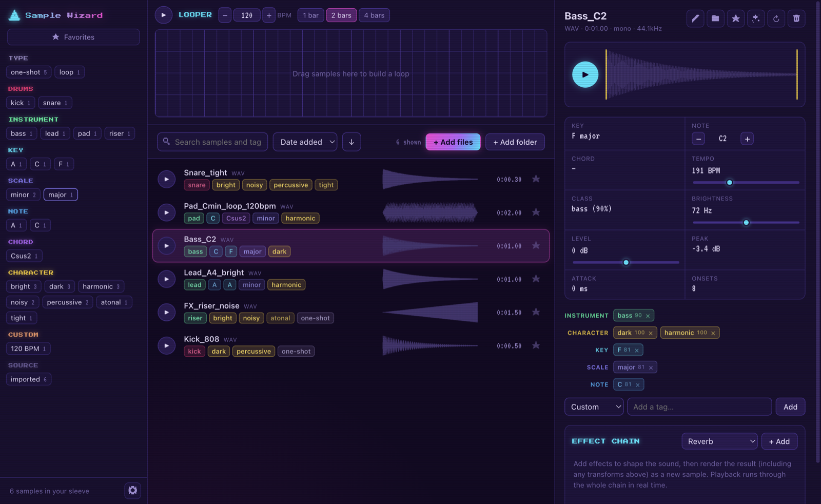Star the FX_riser_noise row
This screenshot has width=821, height=504.
[x=536, y=312]
